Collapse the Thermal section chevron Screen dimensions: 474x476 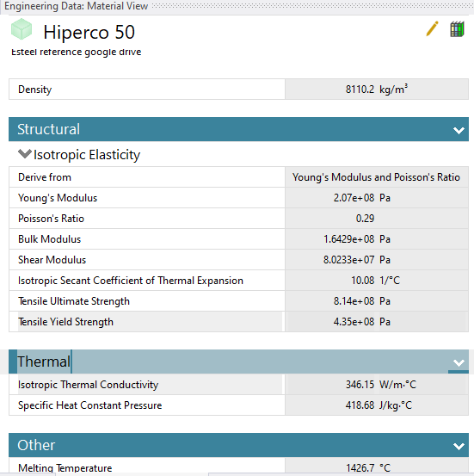(x=459, y=362)
